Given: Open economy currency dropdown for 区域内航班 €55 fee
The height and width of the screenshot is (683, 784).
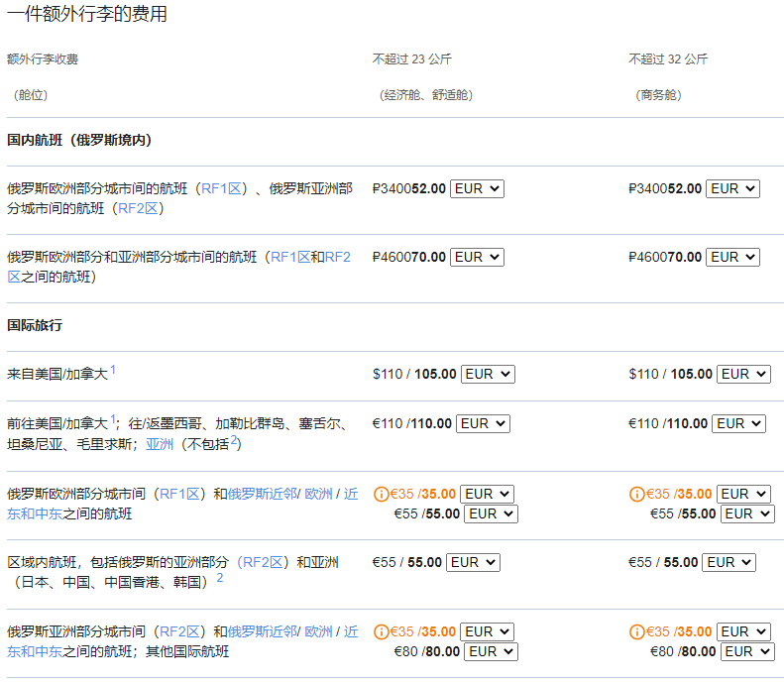Looking at the screenshot, I should (x=473, y=562).
